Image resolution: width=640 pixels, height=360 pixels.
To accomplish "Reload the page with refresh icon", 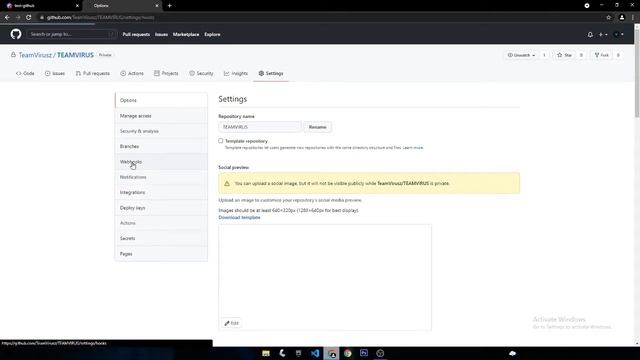I will click(x=29, y=18).
